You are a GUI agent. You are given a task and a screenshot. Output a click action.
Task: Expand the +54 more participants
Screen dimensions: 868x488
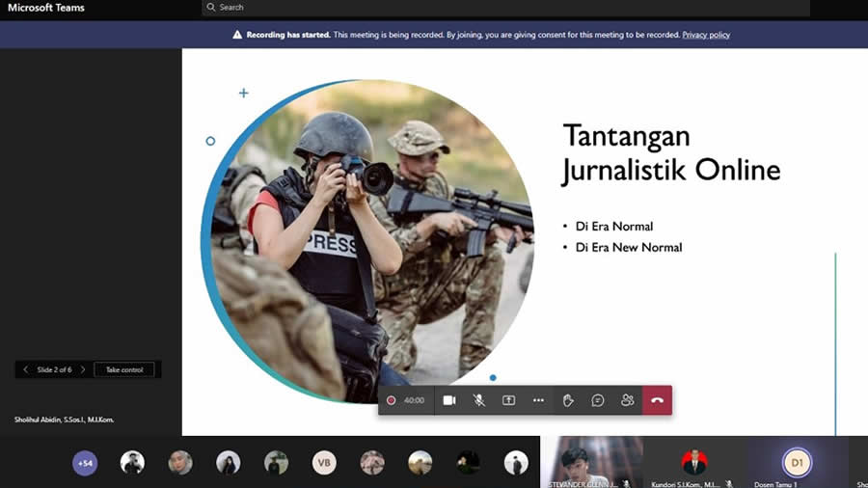pyautogui.click(x=85, y=463)
